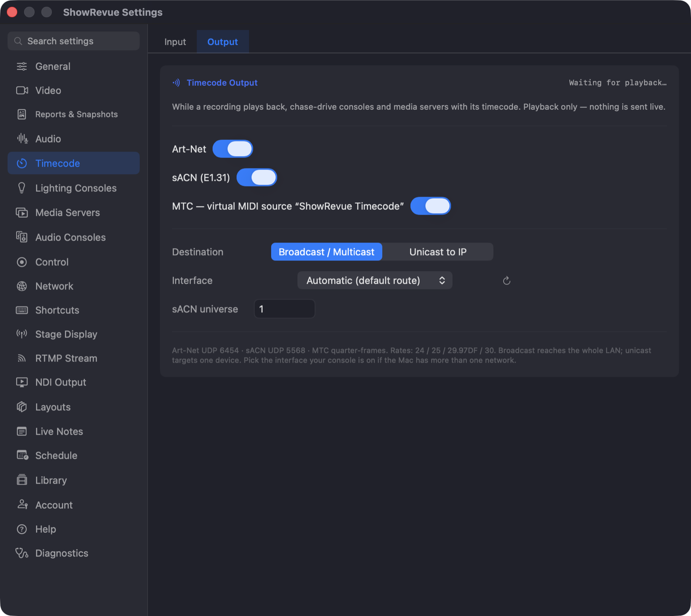Click the Timecode clock icon

coord(22,163)
